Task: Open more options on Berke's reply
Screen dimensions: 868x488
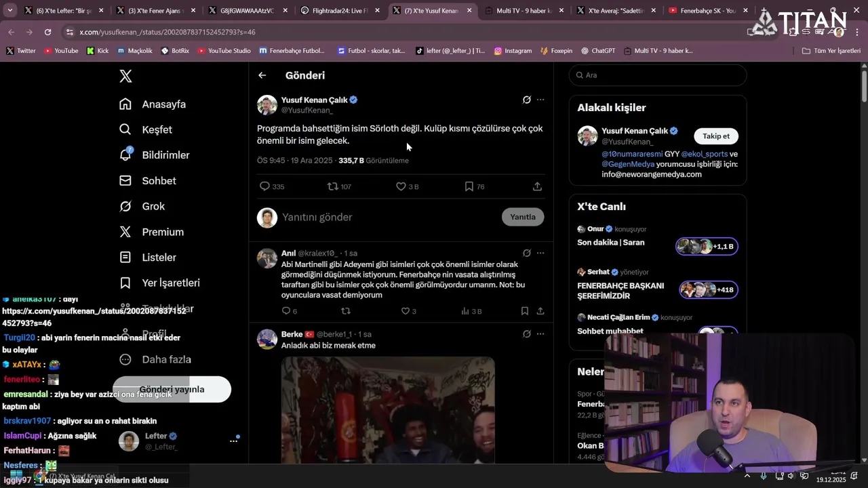Action: point(540,334)
